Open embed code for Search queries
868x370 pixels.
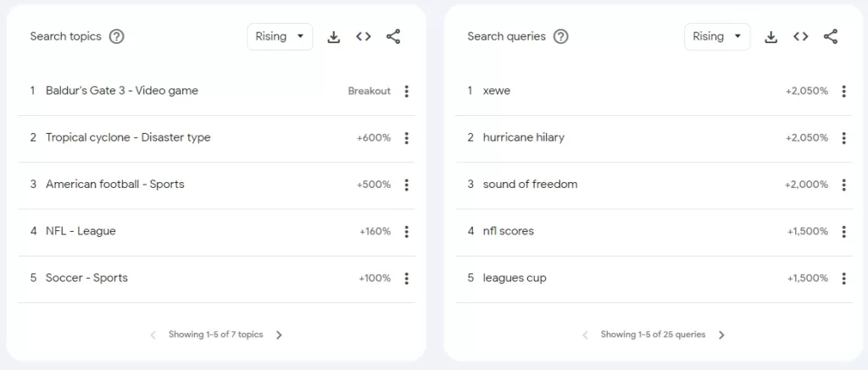[x=800, y=36]
